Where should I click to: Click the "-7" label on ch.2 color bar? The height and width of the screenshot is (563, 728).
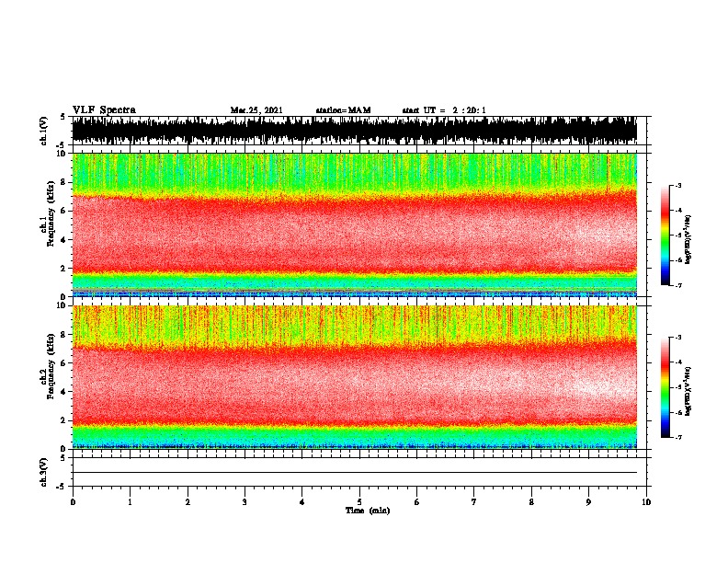678,437
